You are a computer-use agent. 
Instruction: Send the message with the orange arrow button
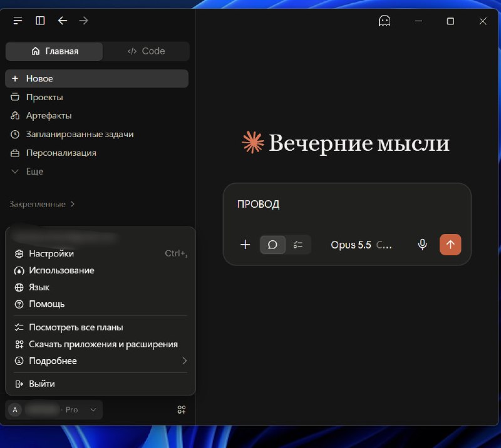click(x=450, y=245)
